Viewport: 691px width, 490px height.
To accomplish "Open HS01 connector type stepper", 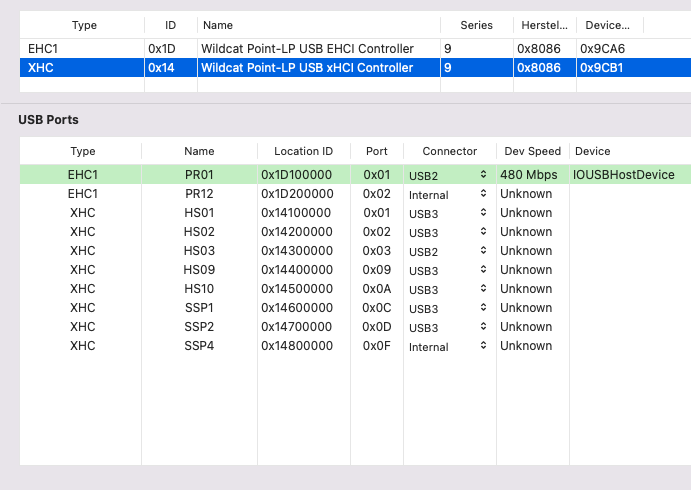I will tap(484, 213).
